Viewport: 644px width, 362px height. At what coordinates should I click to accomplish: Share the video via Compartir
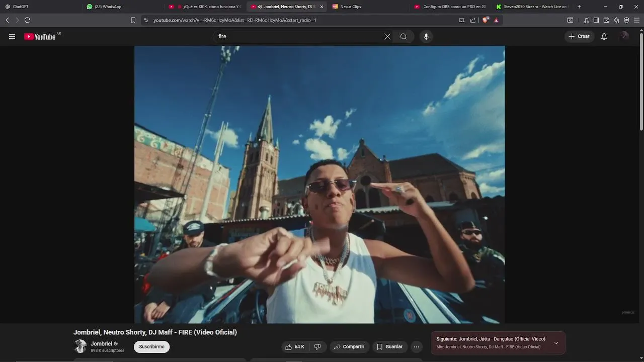(349, 347)
